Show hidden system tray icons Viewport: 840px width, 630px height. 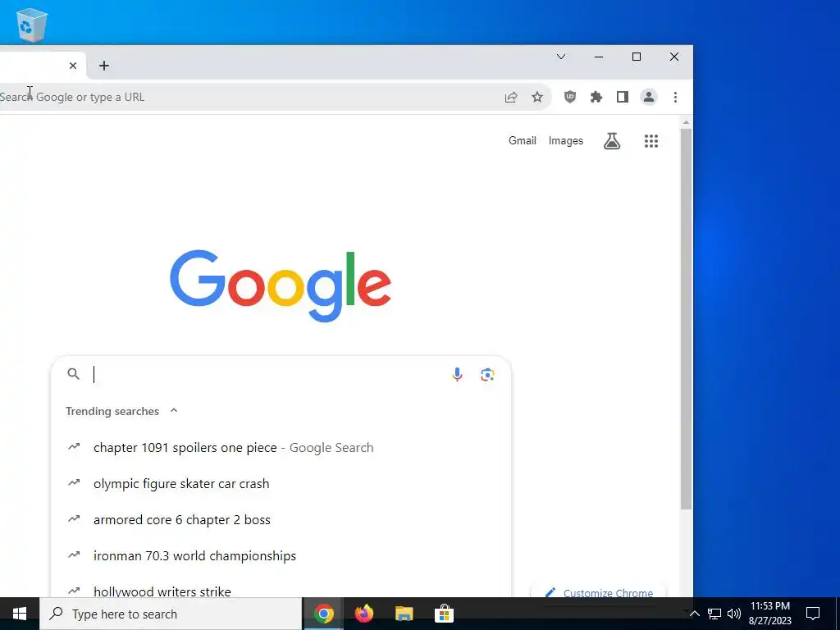694,614
